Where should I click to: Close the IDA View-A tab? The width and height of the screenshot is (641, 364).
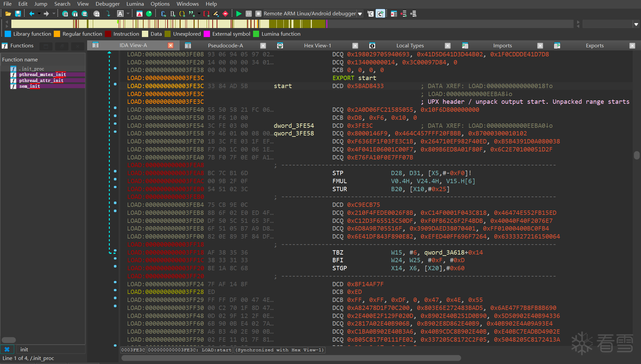tap(171, 45)
